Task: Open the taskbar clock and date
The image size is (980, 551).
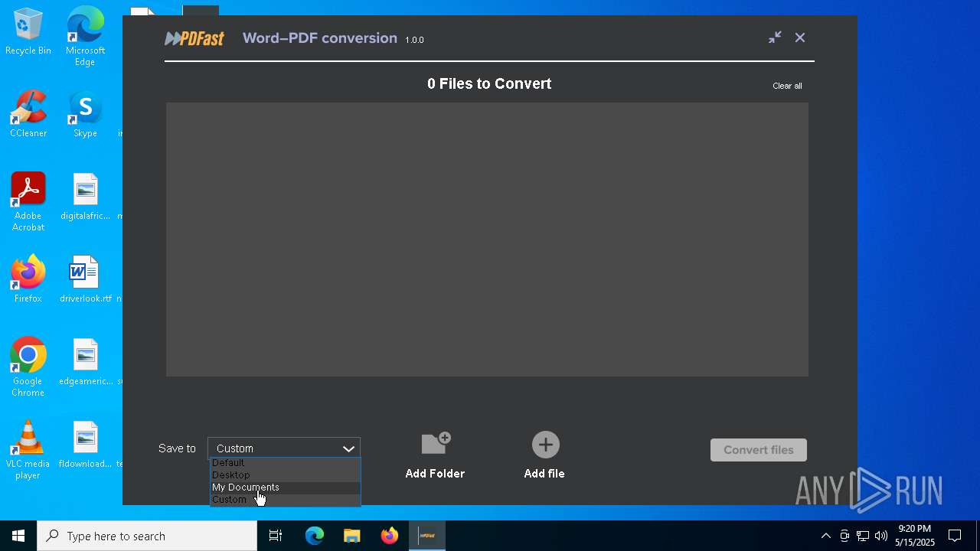Action: (915, 536)
